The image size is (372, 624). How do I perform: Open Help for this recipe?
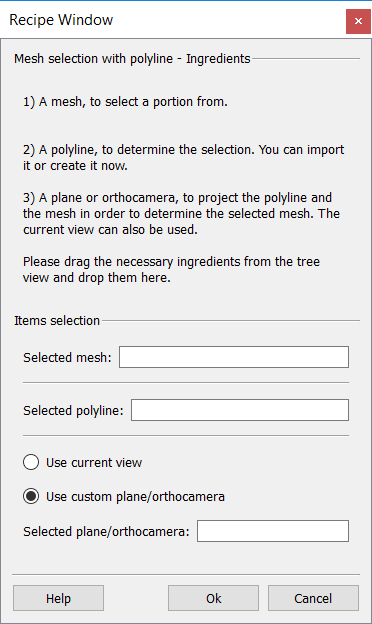coord(58,598)
